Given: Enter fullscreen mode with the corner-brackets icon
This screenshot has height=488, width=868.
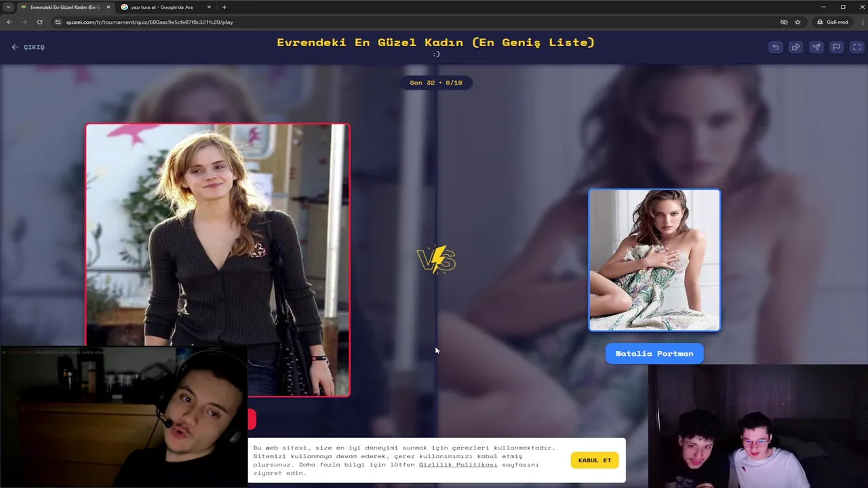Looking at the screenshot, I should coord(857,47).
